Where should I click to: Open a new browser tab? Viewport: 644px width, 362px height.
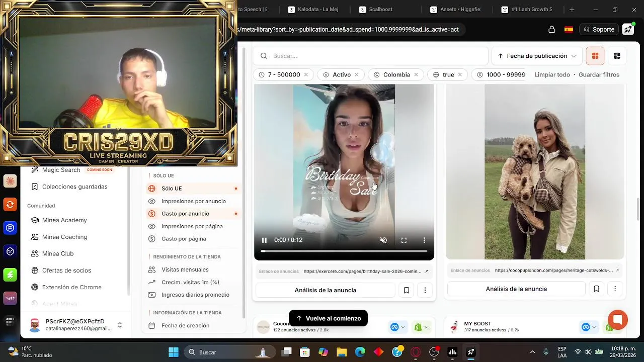(572, 10)
